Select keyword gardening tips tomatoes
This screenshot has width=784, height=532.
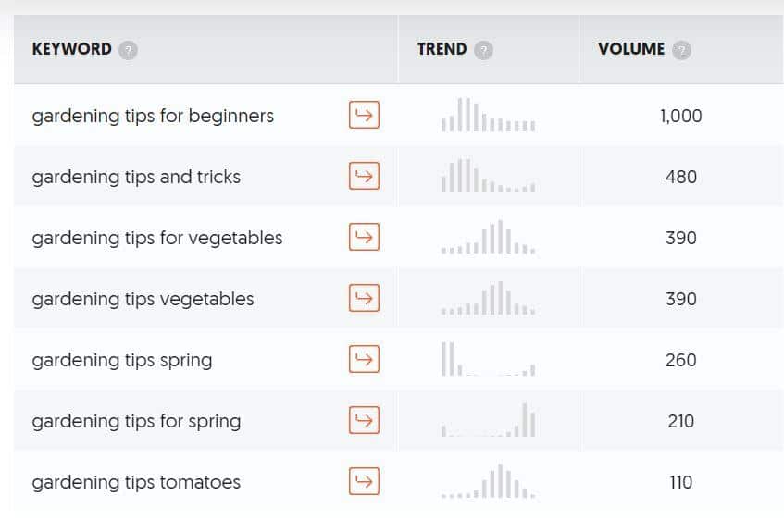click(x=136, y=482)
